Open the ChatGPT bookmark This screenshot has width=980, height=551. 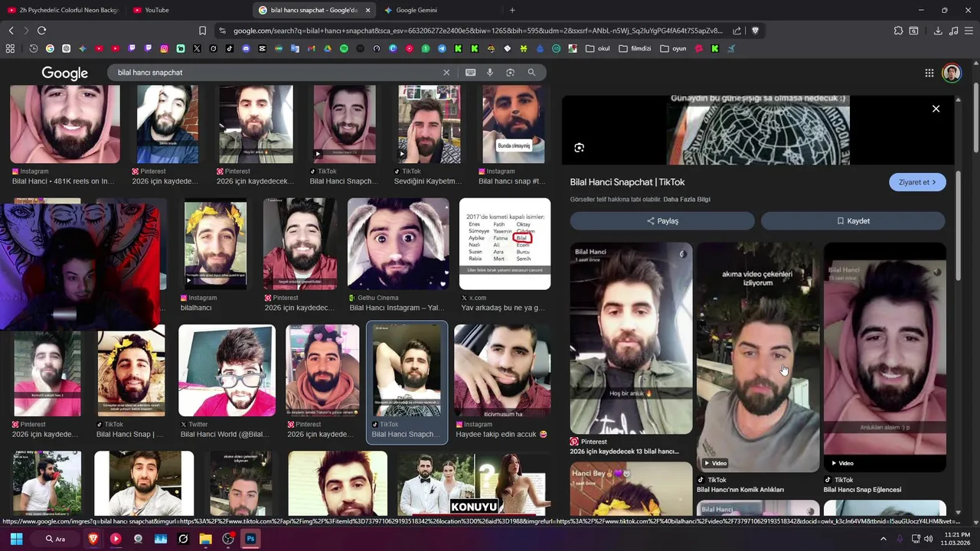pos(66,48)
